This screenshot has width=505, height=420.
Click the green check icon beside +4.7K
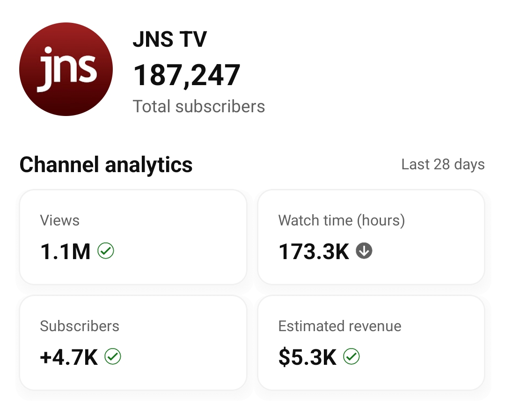point(113,356)
